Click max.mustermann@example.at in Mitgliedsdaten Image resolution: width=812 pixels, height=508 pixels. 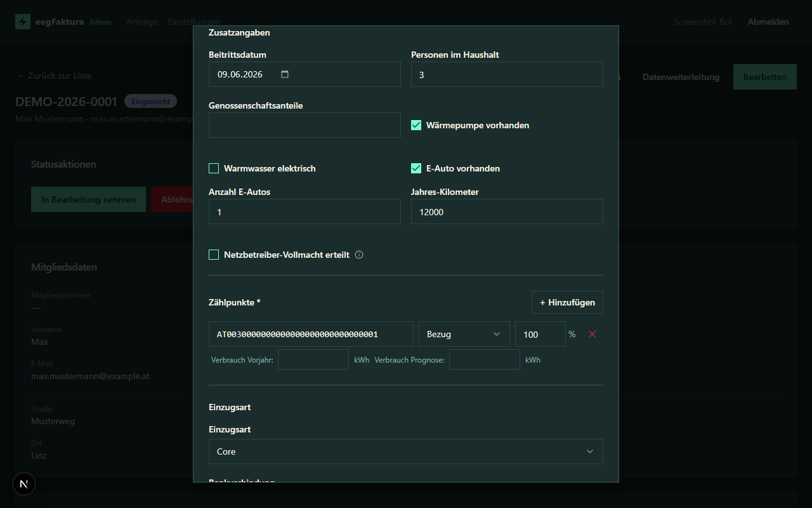click(90, 376)
